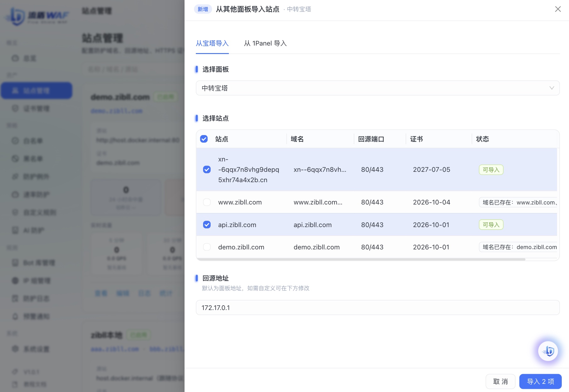Click the 回源端口 column header
This screenshot has height=392, width=569.
371,139
